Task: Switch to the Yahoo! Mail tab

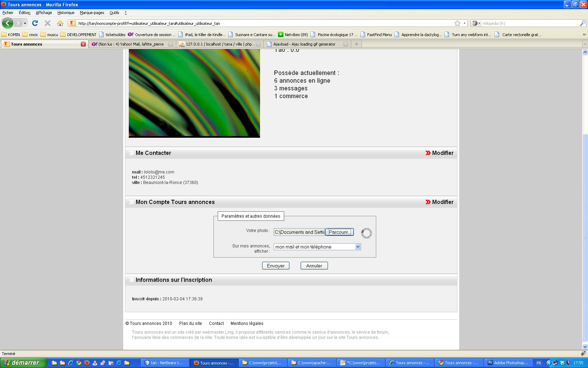Action: [132, 44]
